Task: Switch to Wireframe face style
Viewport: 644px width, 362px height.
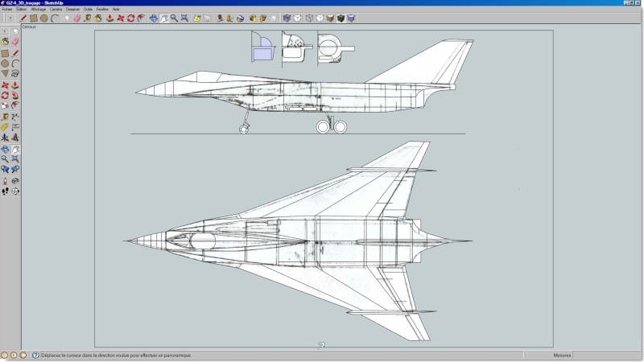Action: (309, 18)
